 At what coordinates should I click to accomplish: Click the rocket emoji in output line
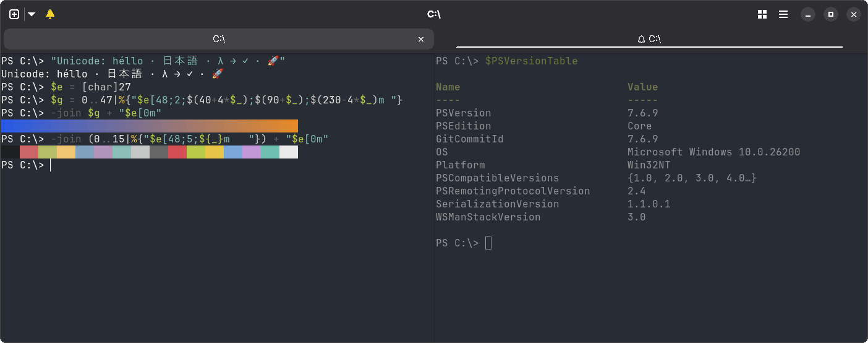(x=217, y=74)
